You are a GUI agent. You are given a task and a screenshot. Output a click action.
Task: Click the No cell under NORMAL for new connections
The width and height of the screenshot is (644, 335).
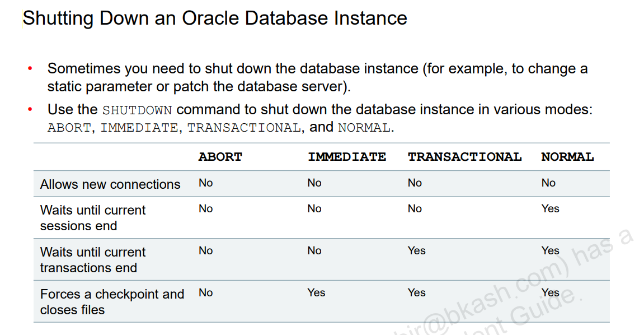[548, 183]
